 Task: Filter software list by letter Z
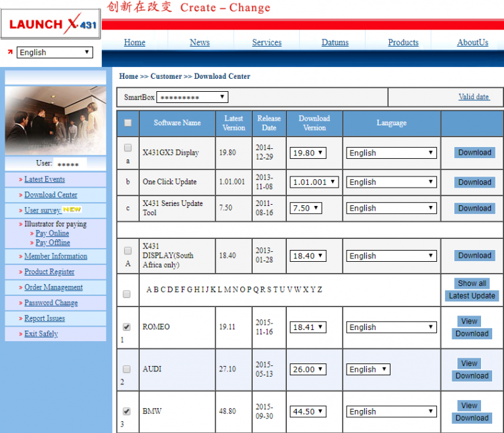(x=320, y=290)
